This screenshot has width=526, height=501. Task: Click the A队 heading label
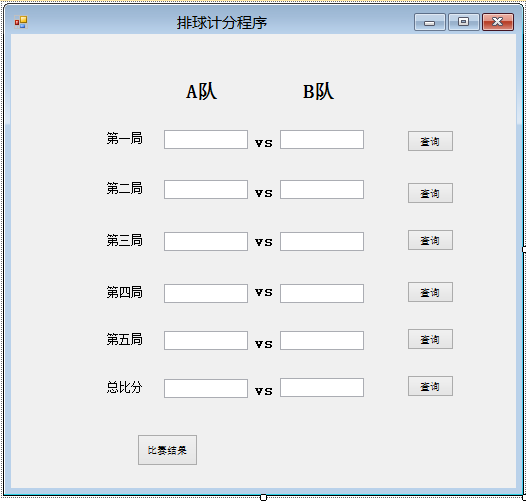coord(202,92)
